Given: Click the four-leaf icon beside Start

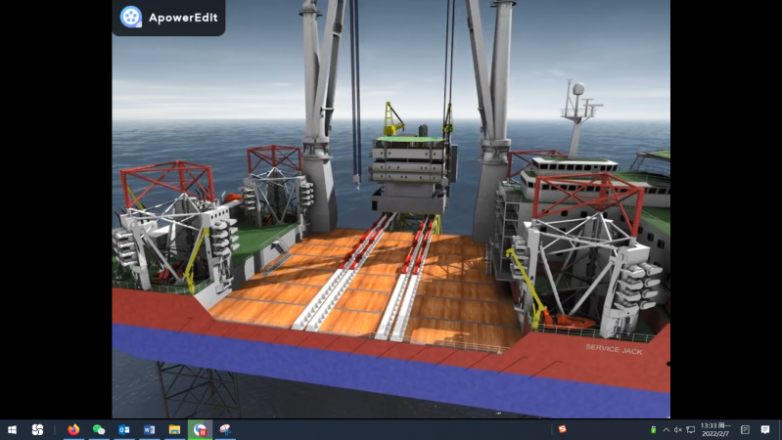Looking at the screenshot, I should pyautogui.click(x=38, y=430).
